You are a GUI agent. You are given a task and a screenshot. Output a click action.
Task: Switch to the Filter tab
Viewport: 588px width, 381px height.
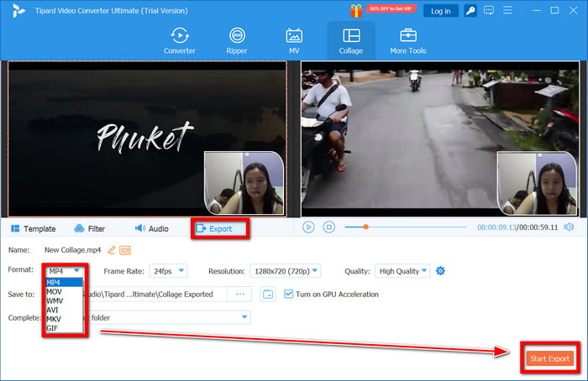89,228
